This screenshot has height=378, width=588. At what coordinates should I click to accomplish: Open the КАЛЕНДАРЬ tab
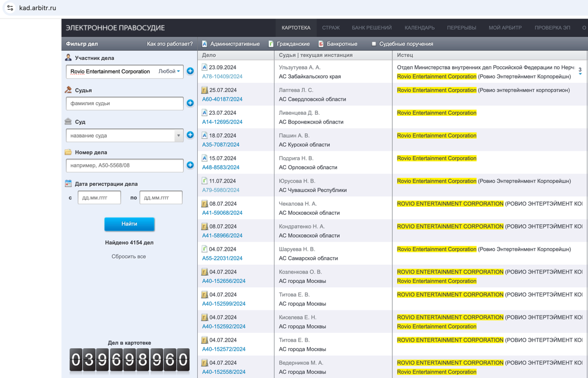click(419, 28)
